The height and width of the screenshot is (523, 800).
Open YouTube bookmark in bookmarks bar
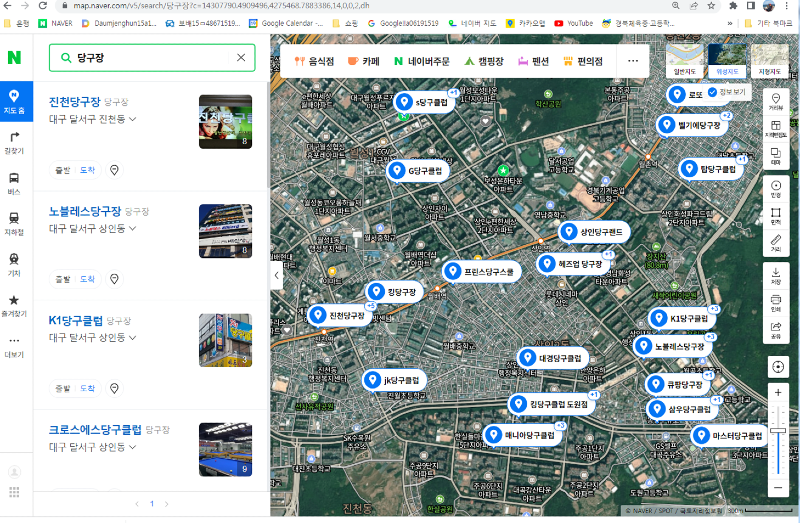[573, 23]
